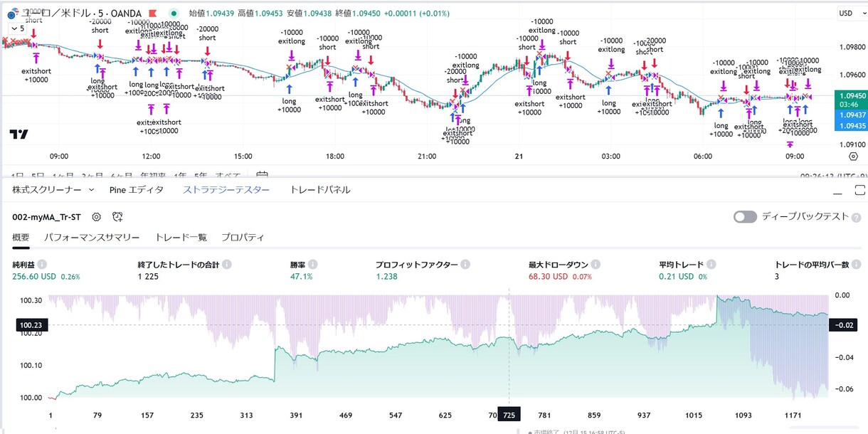This screenshot has height=434, width=868.
Task: Maximize the bottom panel with the square icon
Action: click(859, 191)
